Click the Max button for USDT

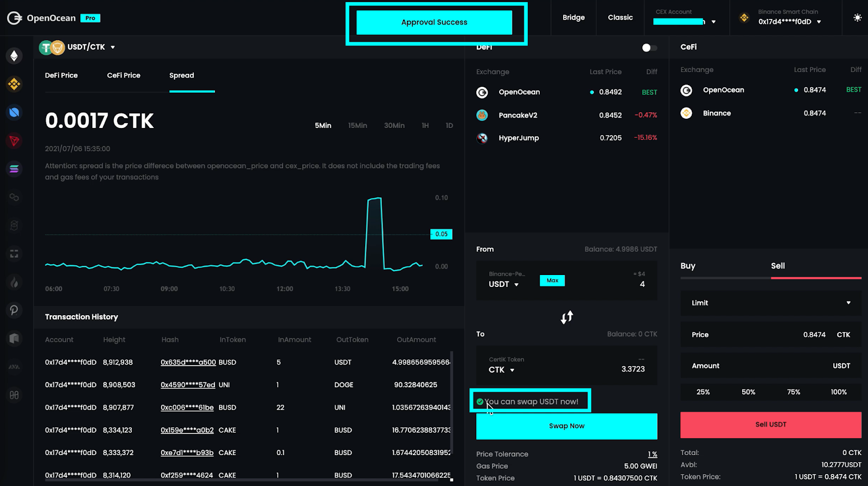pos(552,280)
